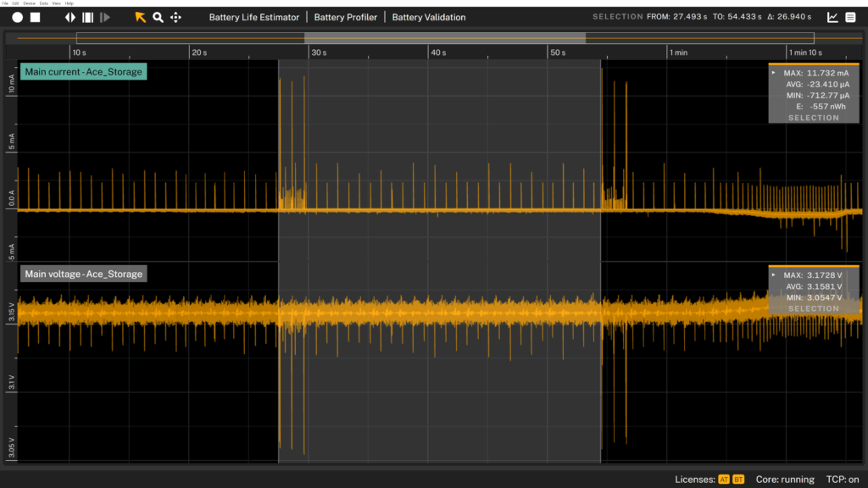Open the Battery Profiler tab
The image size is (868, 488).
click(x=346, y=17)
